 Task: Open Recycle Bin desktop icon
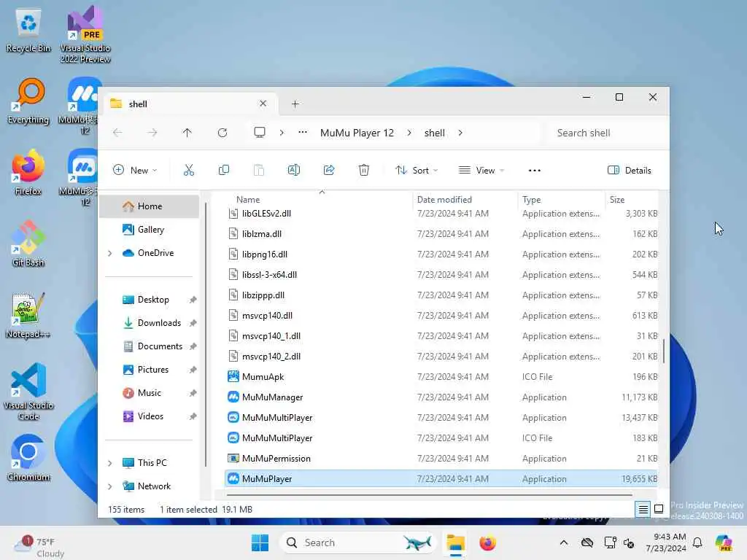click(28, 31)
